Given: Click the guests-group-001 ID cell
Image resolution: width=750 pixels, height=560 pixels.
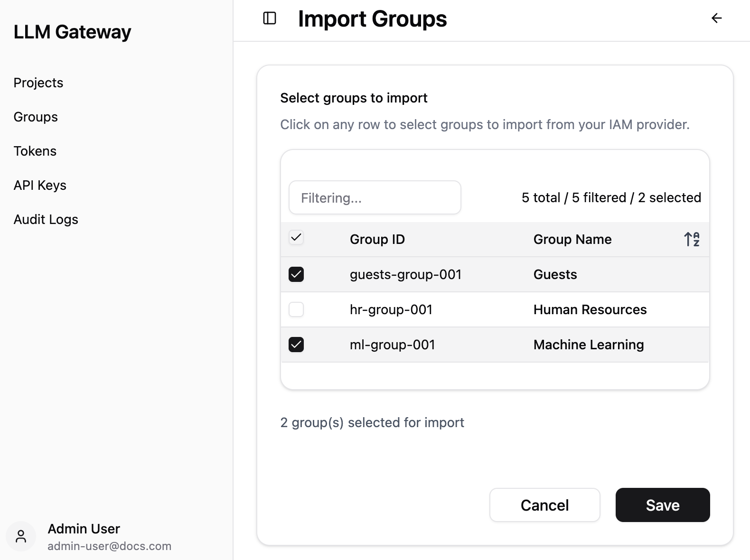Looking at the screenshot, I should click(x=406, y=274).
